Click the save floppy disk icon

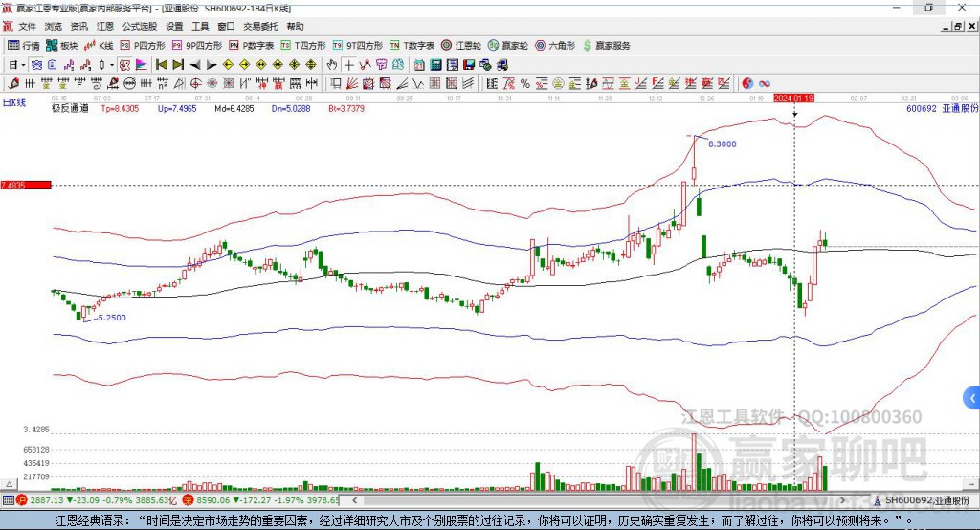[x=469, y=65]
